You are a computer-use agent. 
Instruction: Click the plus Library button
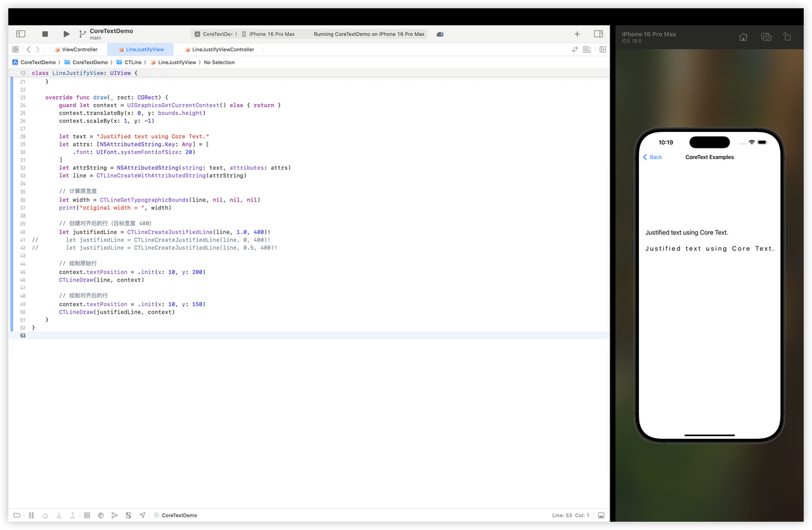coord(577,34)
